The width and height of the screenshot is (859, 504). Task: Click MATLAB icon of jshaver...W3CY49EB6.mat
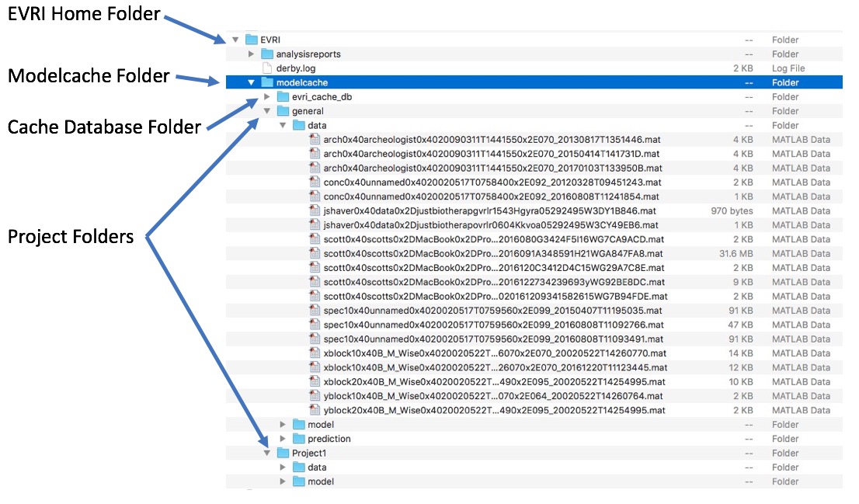(x=315, y=224)
